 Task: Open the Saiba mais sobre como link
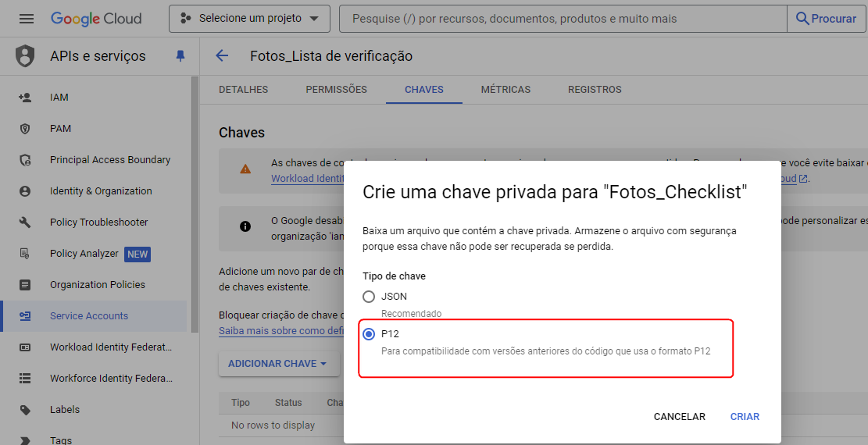(x=281, y=330)
